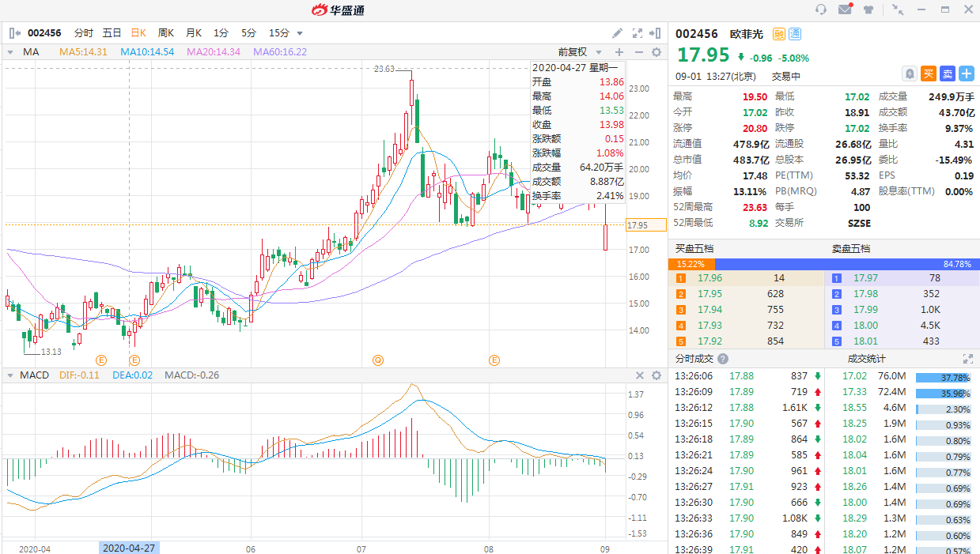Expand the trade statistics panel icon
Viewport: 980px width, 554px height.
(967, 359)
